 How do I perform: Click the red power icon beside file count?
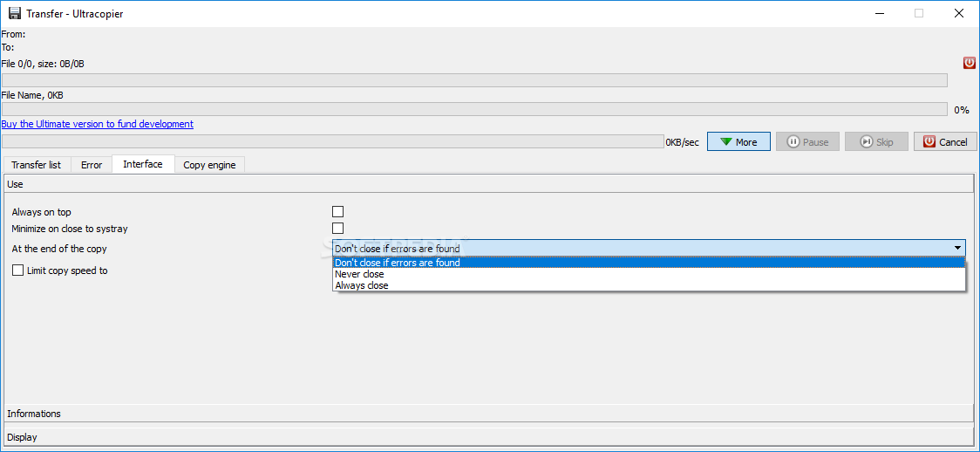(x=969, y=63)
